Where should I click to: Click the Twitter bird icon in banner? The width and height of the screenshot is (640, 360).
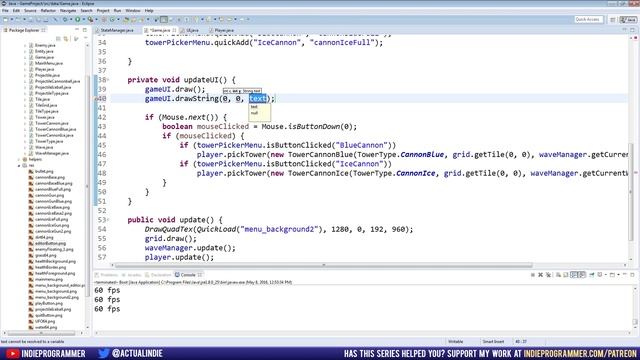pos(103,353)
